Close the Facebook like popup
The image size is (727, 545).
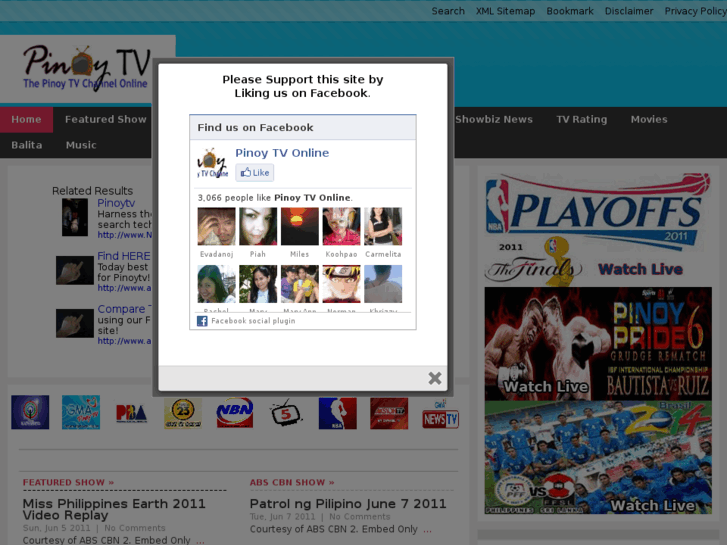point(434,378)
